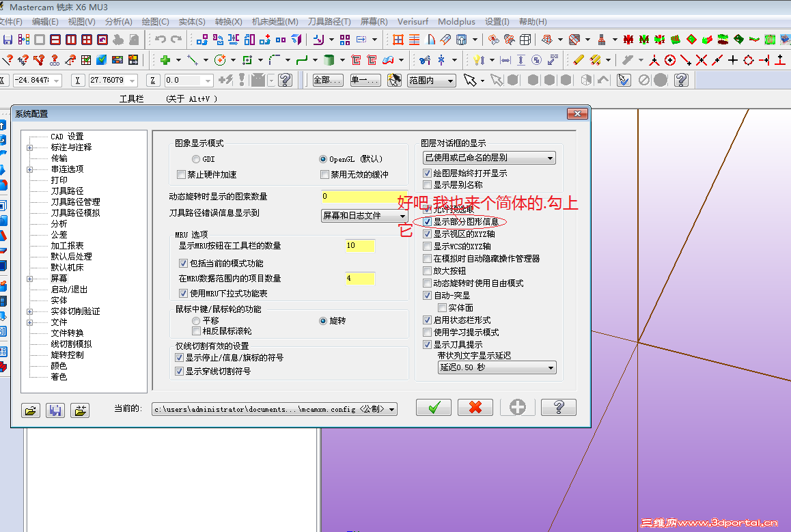This screenshot has height=532, width=791.
Task: Open the 范围内 selection dropdown
Action: coord(432,80)
